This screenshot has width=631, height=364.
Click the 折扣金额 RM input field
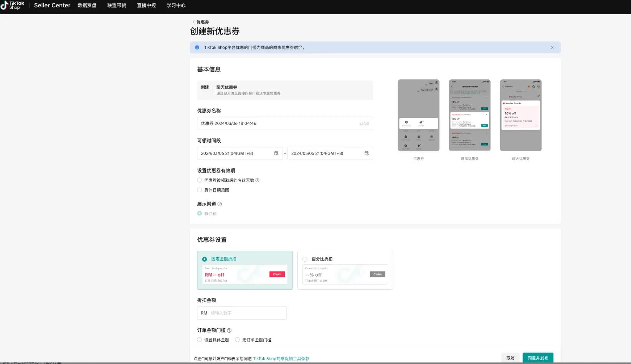coord(242,313)
